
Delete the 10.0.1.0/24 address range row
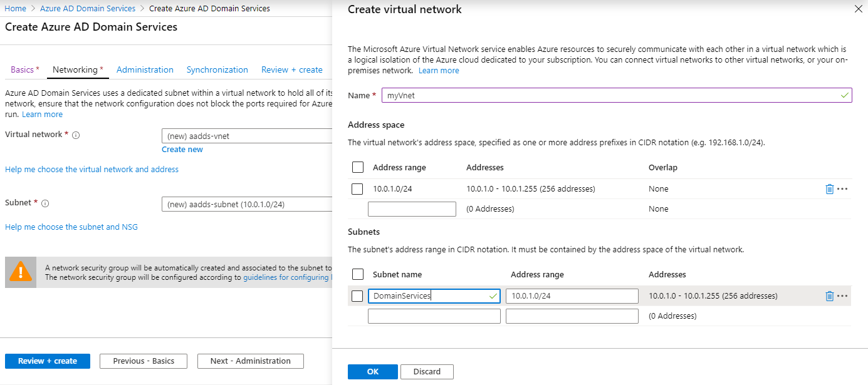[829, 189]
